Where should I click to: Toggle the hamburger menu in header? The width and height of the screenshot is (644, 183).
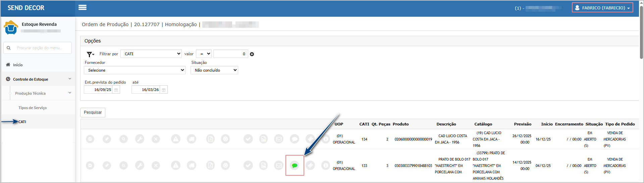click(83, 7)
